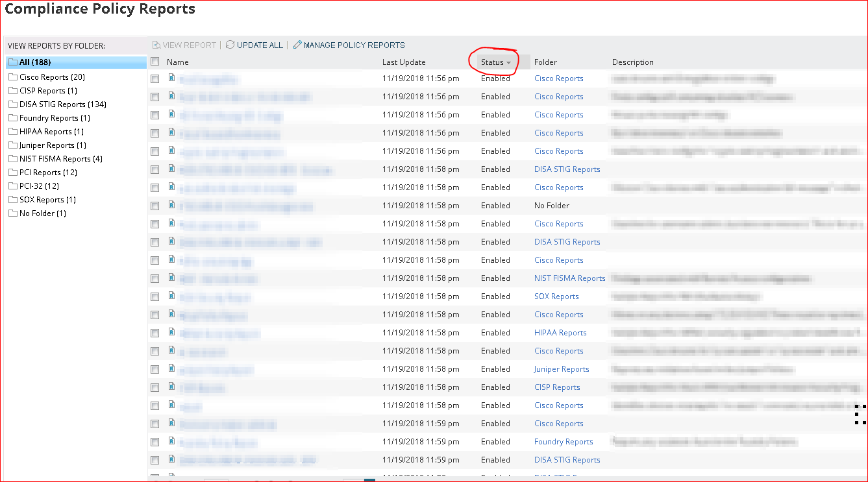The image size is (868, 482).
Task: Open Juniper Reports link in Folder column
Action: pos(562,369)
